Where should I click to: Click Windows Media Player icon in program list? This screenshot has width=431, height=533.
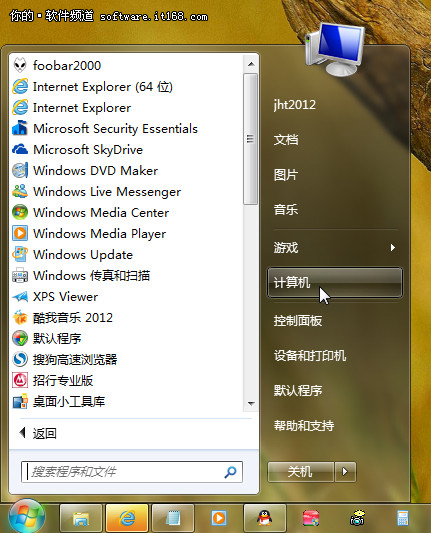point(20,234)
